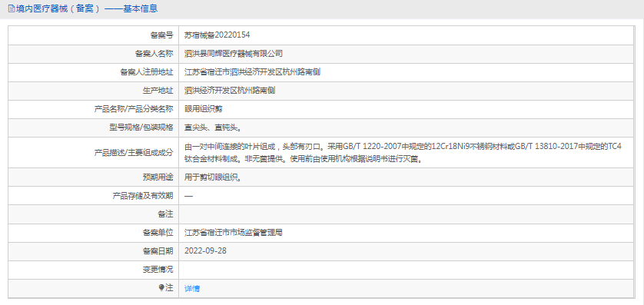The image size is (644, 305).
Task: Open the 详情 link
Action: 192,289
